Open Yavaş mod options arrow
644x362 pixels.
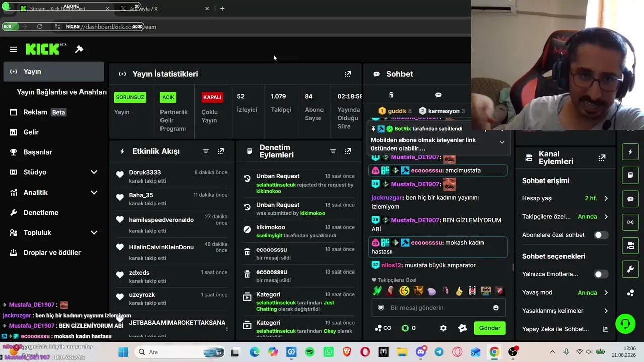[x=606, y=293]
